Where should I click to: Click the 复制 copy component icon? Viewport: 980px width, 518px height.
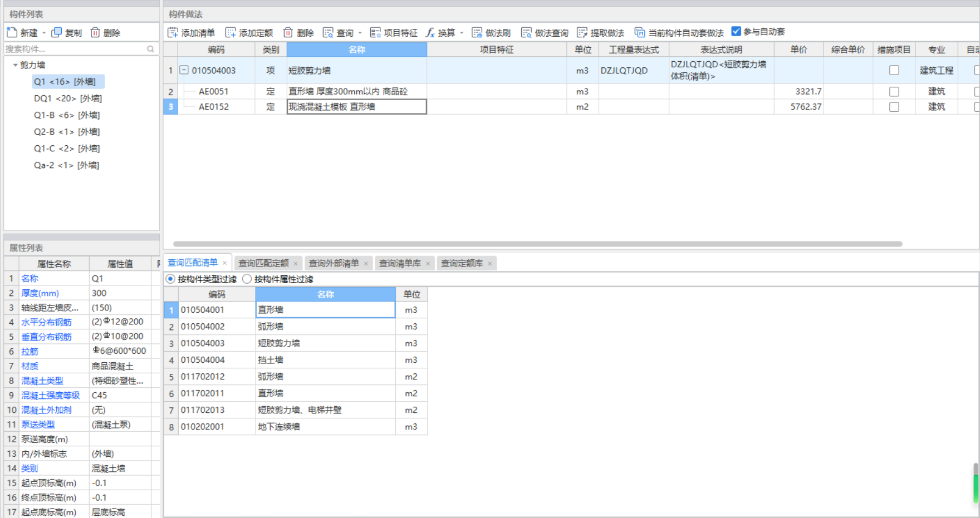(57, 32)
